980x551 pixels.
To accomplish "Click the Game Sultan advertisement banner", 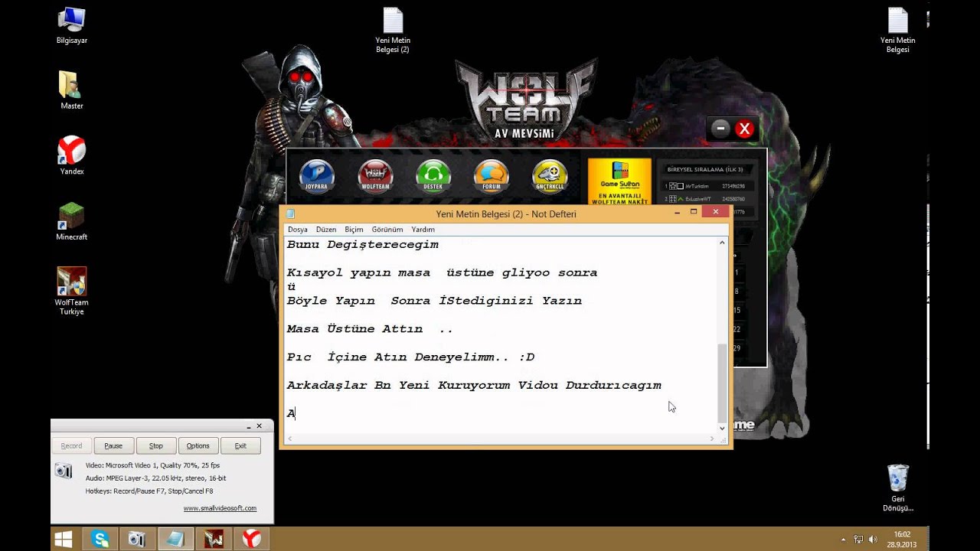I will click(619, 181).
